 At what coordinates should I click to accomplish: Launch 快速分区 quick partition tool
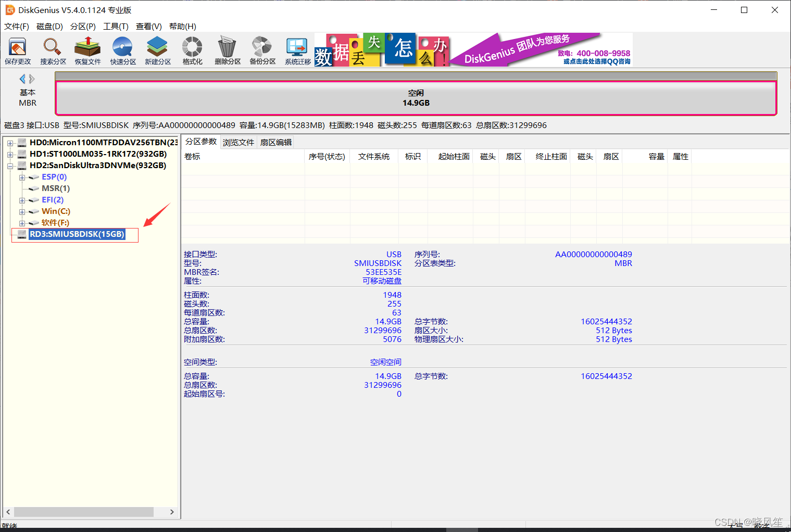coord(122,51)
